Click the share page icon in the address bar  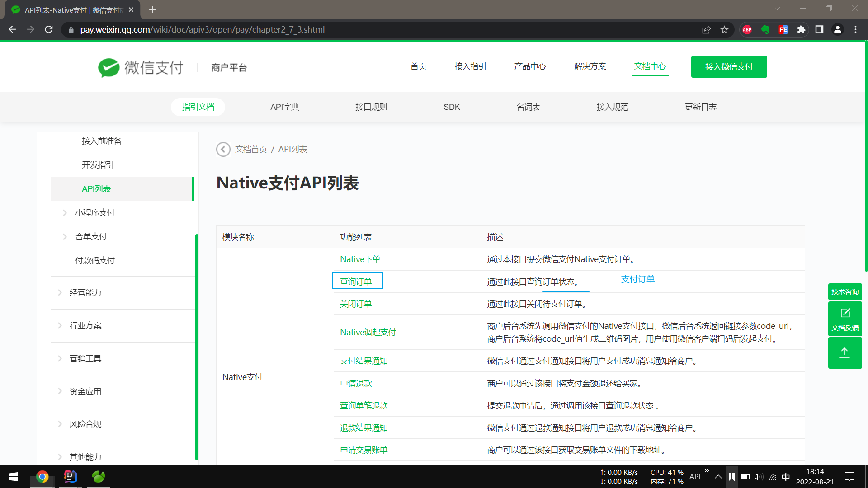coord(706,29)
